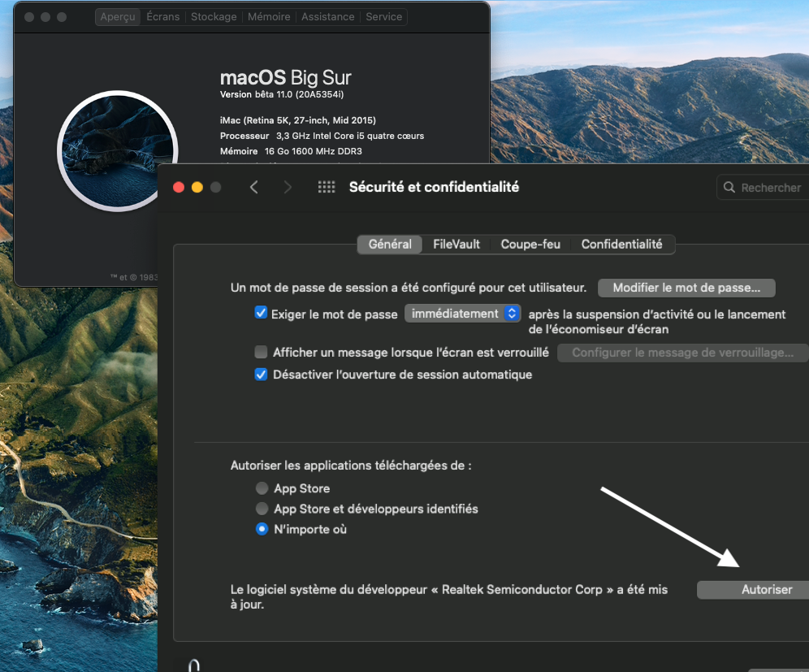Viewport: 809px width, 672px height.
Task: Click the search magnifier icon
Action: click(729, 188)
